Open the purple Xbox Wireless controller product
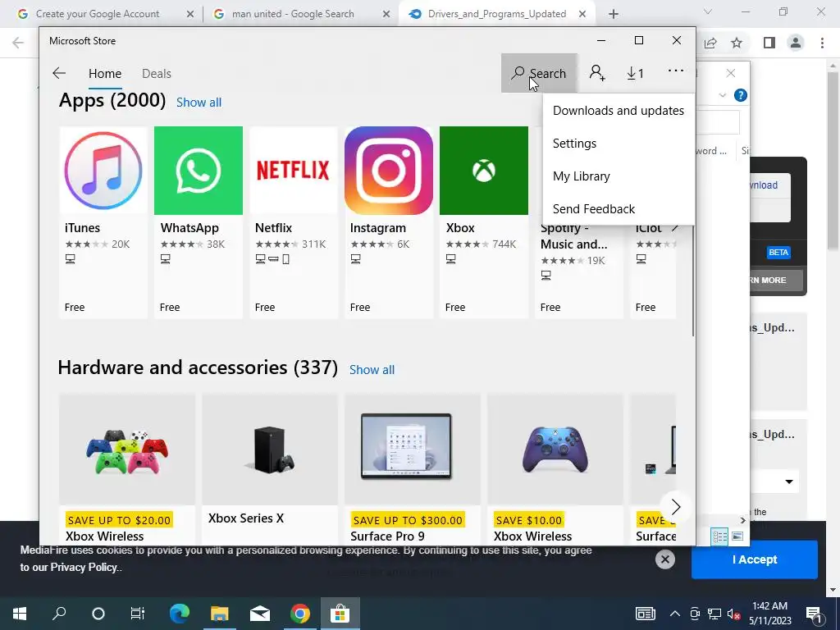Viewport: 840px width, 630px height. click(555, 468)
